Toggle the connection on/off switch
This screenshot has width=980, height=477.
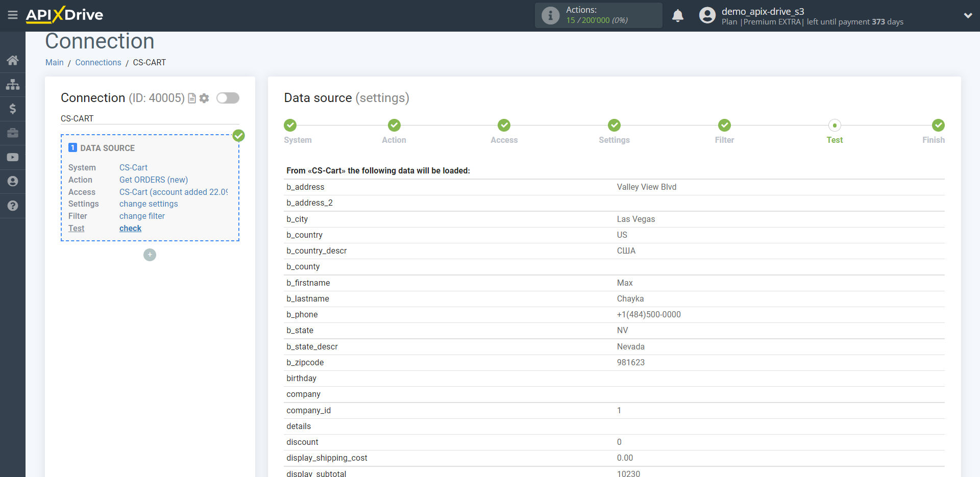[228, 98]
